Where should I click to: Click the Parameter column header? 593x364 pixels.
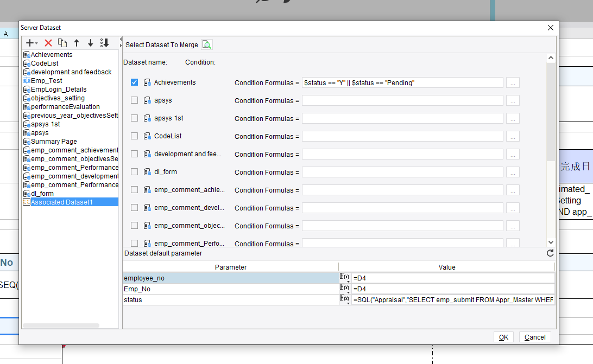[x=231, y=267]
